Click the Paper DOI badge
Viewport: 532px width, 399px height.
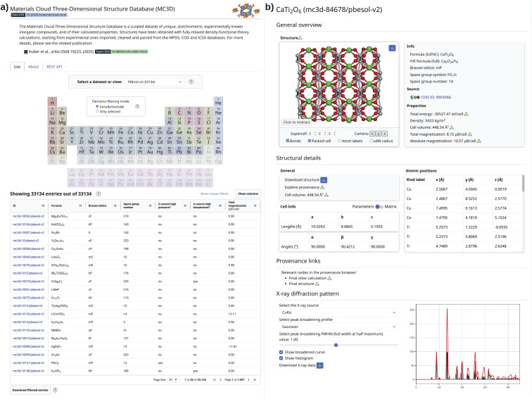point(121,51)
